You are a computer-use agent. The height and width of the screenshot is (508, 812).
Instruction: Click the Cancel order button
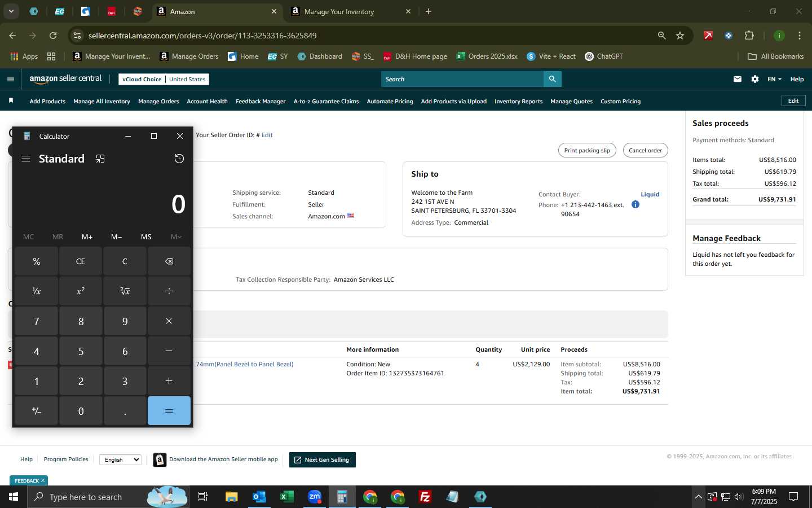coord(645,150)
